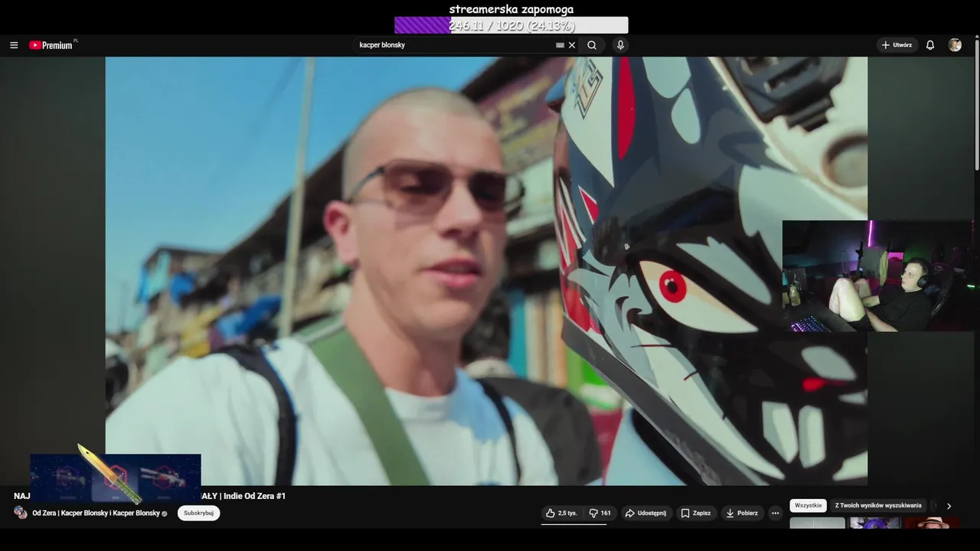The width and height of the screenshot is (980, 551).
Task: Open first recommended video thumbnail
Action: [817, 523]
